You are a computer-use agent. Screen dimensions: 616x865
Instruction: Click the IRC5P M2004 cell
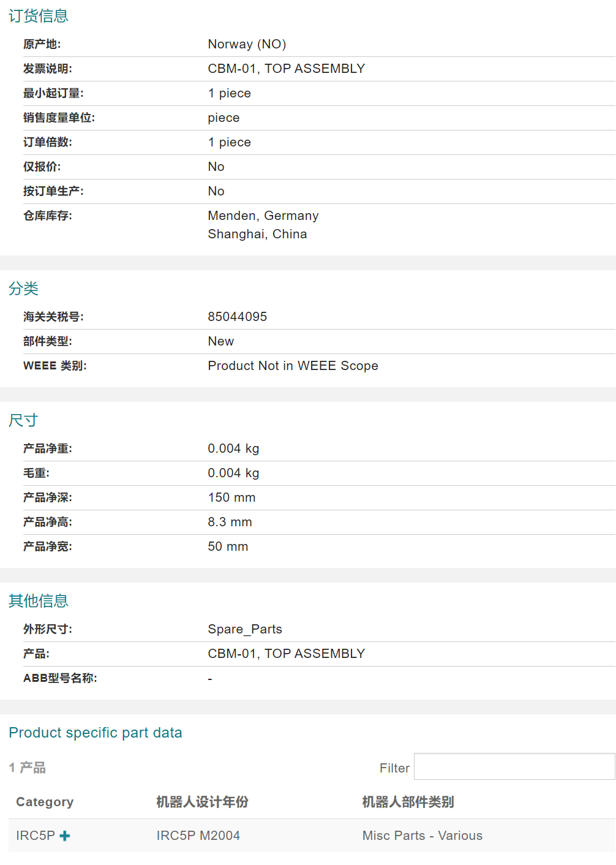click(198, 836)
